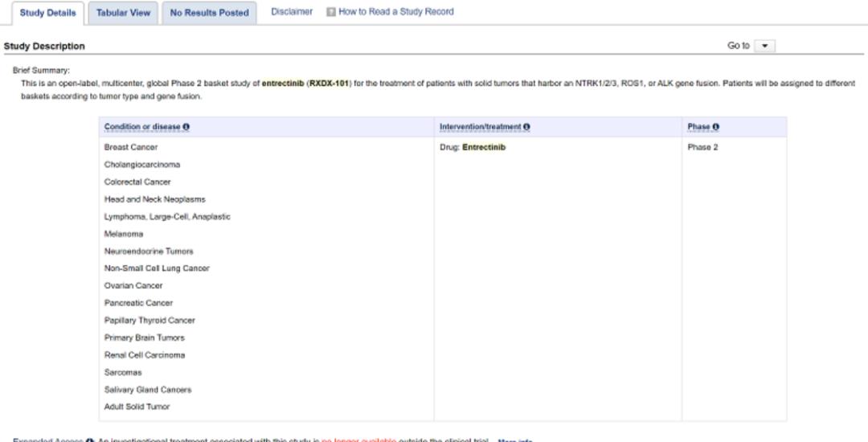This screenshot has width=868, height=442.
Task: Click the info icon beside Condition or disease
Action: (x=186, y=127)
